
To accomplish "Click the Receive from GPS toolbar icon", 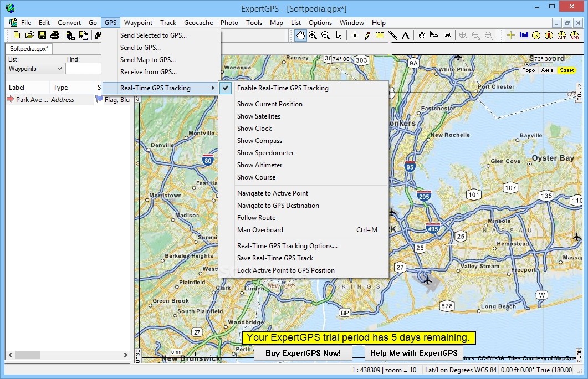I will pos(84,35).
